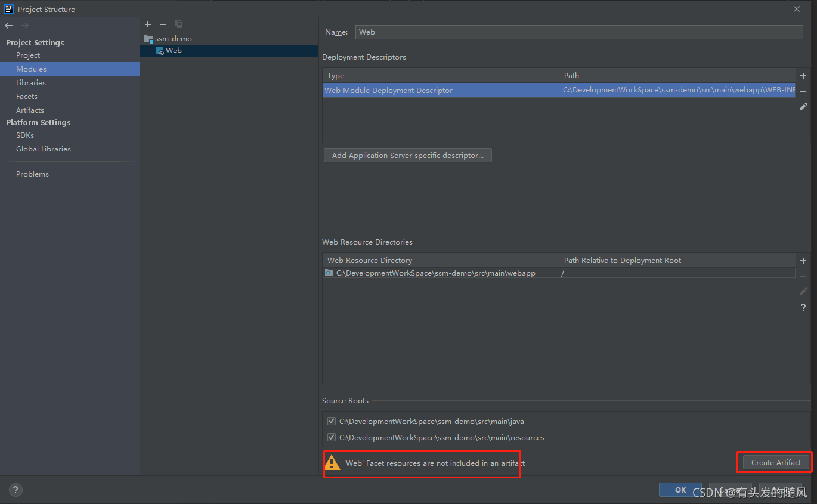Click the facet resources warning message
817x504 pixels.
pos(434,463)
